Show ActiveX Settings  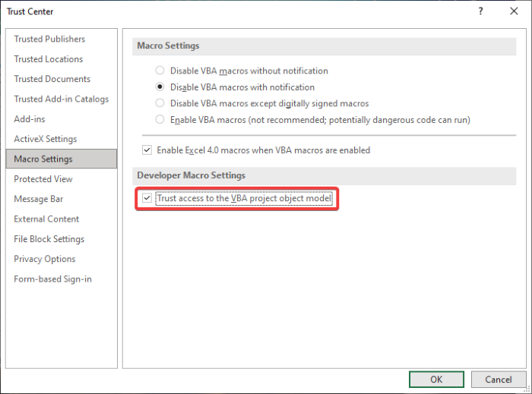45,139
